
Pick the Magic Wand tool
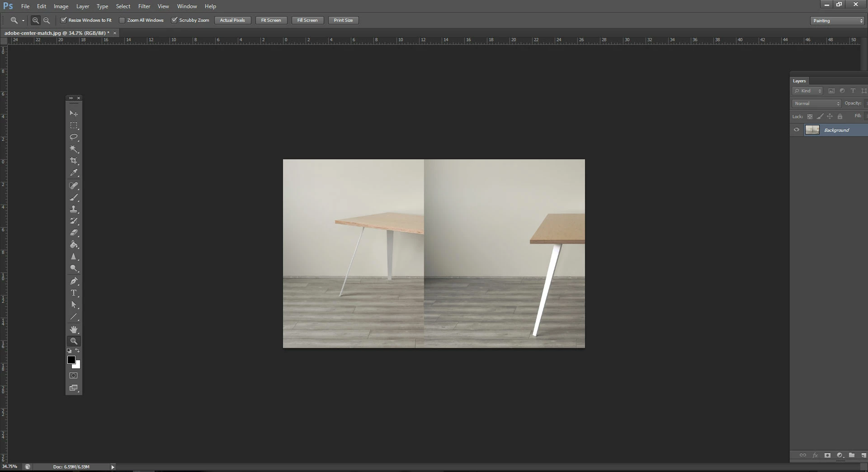click(74, 149)
